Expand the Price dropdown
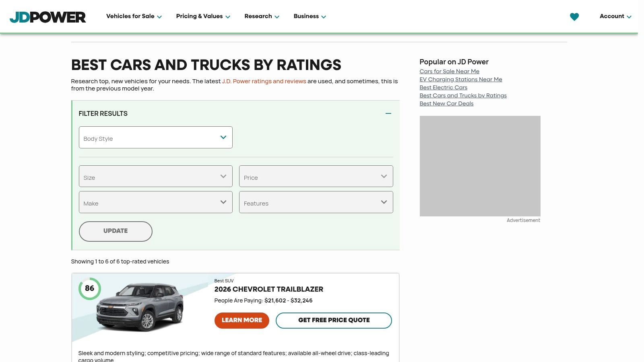 pyautogui.click(x=316, y=176)
